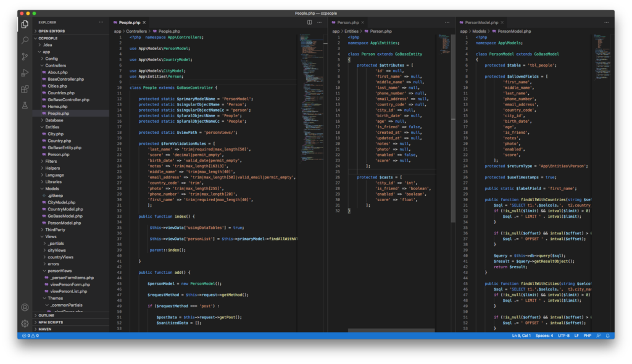Click the Accounts icon in the activity bar
Viewport: 632px width, 364px height.
tap(25, 307)
